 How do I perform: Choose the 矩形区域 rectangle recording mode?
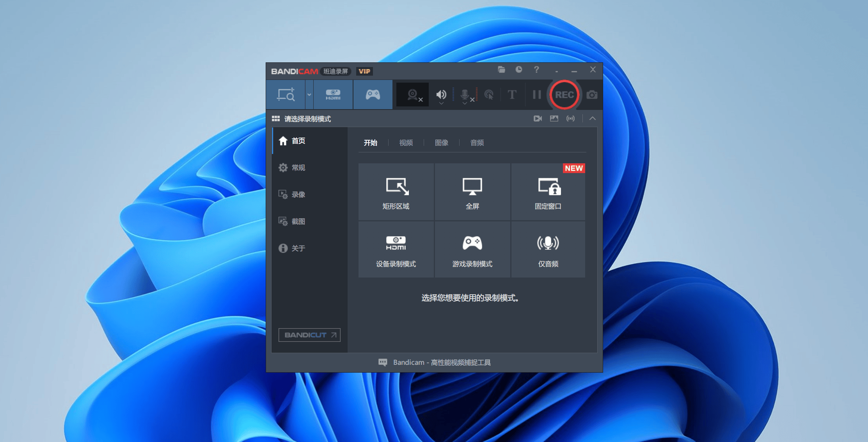tap(396, 192)
